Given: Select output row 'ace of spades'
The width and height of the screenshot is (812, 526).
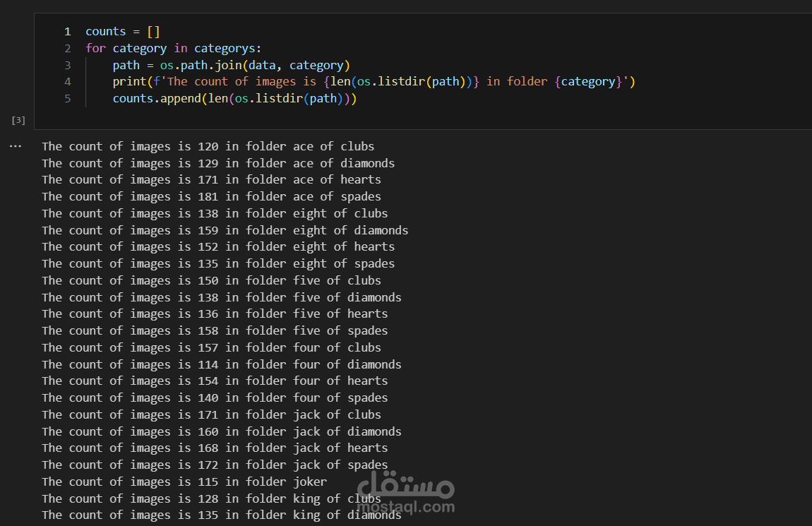Looking at the screenshot, I should click(x=212, y=197).
